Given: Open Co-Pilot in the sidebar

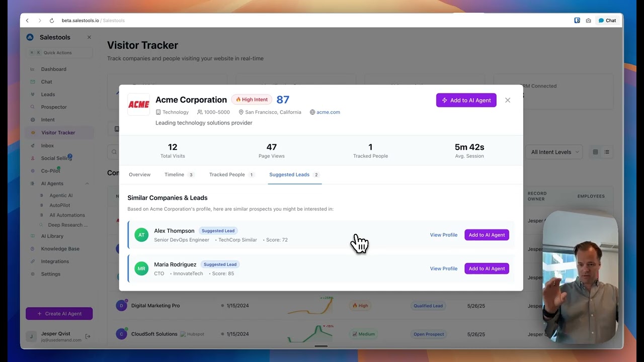Looking at the screenshot, I should [50, 171].
